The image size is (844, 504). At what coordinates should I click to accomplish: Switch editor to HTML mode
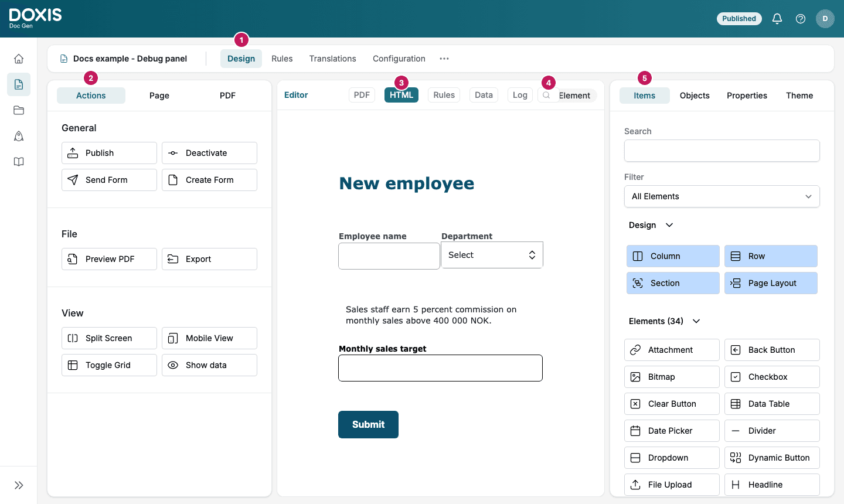coord(401,95)
